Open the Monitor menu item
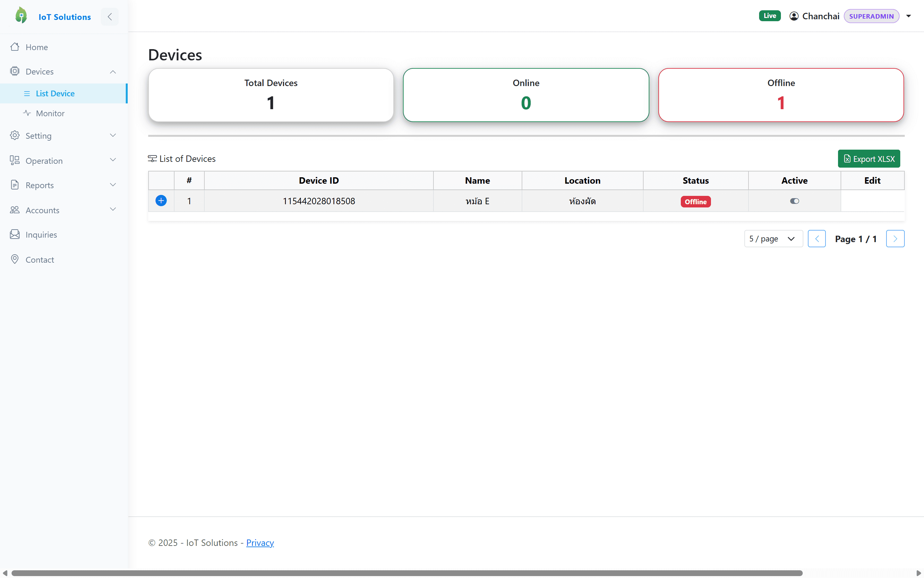The image size is (924, 578). click(x=64, y=113)
